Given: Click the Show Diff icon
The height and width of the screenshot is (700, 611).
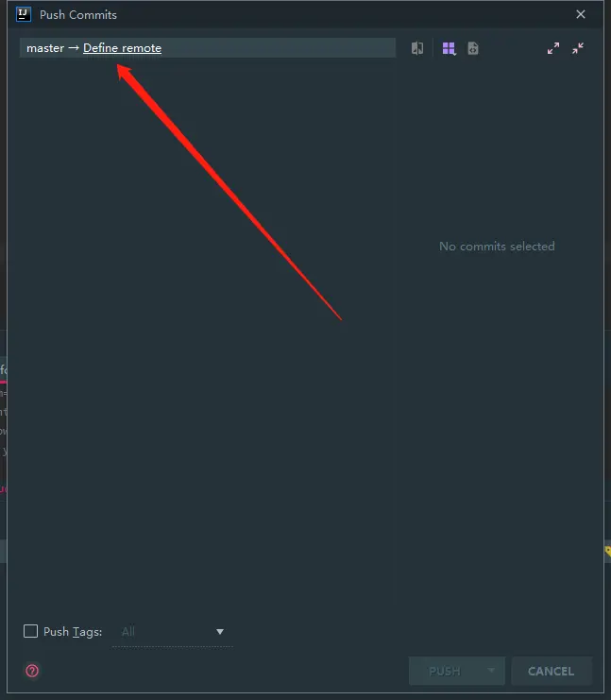Looking at the screenshot, I should point(417,48).
